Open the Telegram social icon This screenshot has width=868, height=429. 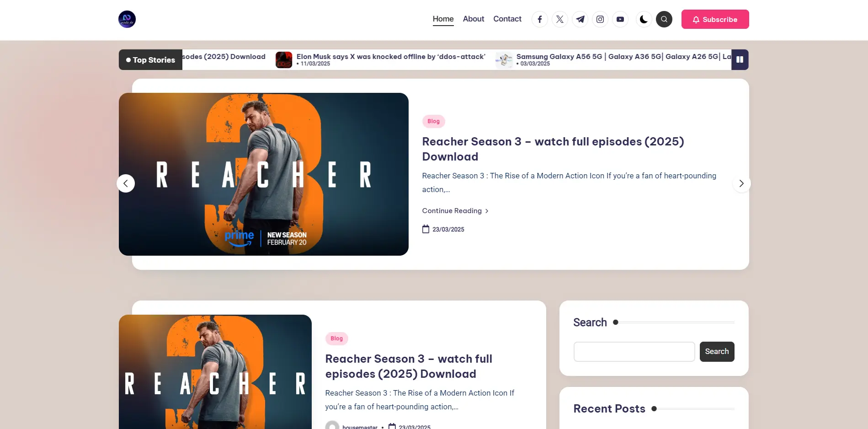pyautogui.click(x=580, y=19)
